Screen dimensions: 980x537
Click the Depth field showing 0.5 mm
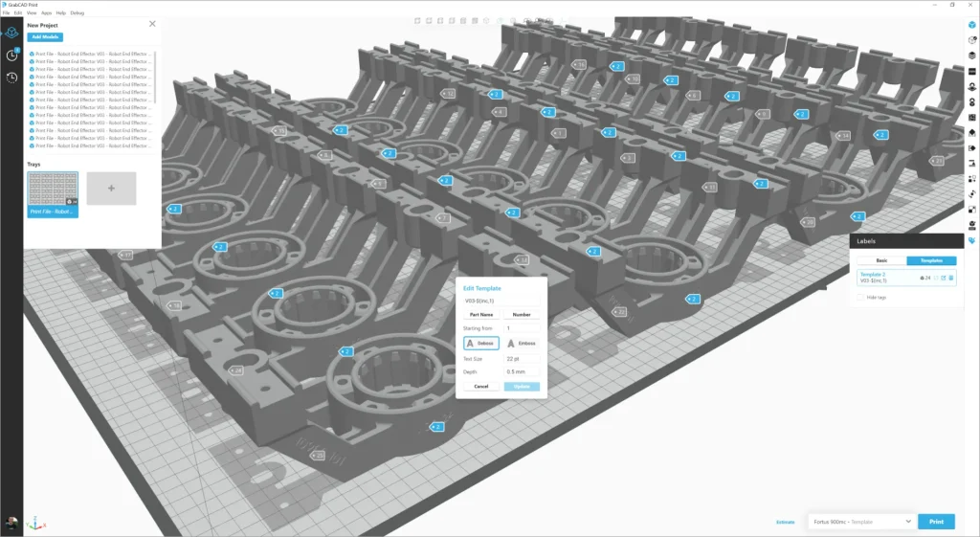point(522,372)
